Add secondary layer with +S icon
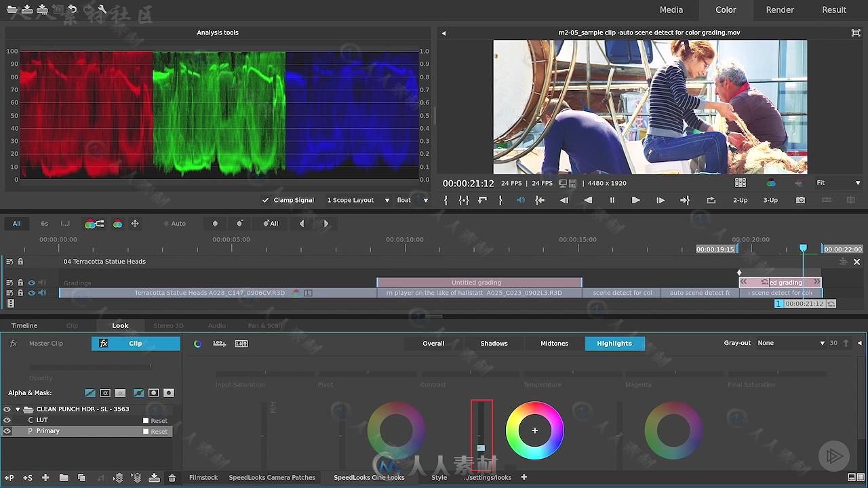Image resolution: width=868 pixels, height=488 pixels. click(x=28, y=478)
